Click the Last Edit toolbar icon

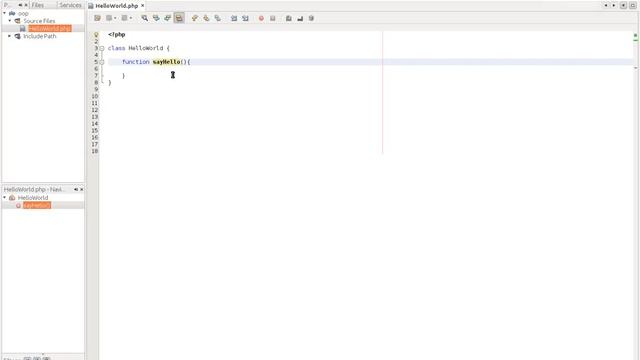[97, 18]
